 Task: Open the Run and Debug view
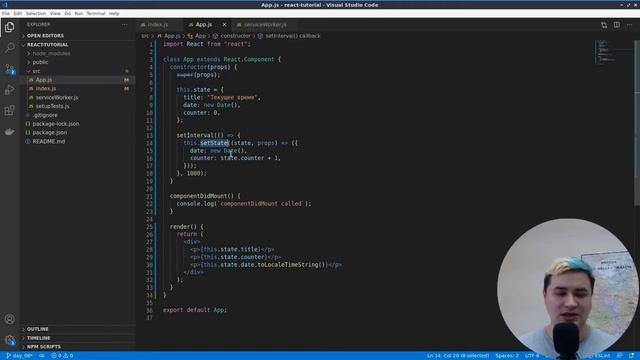pyautogui.click(x=9, y=89)
